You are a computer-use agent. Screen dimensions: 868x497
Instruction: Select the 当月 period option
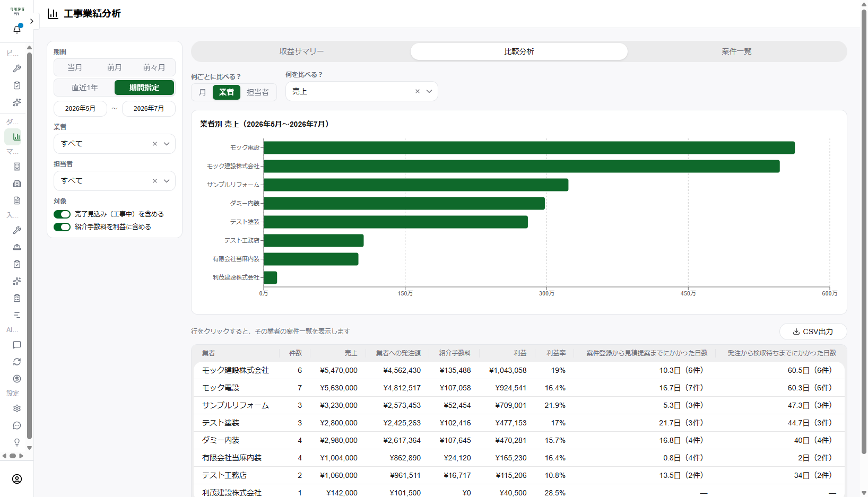(x=75, y=67)
